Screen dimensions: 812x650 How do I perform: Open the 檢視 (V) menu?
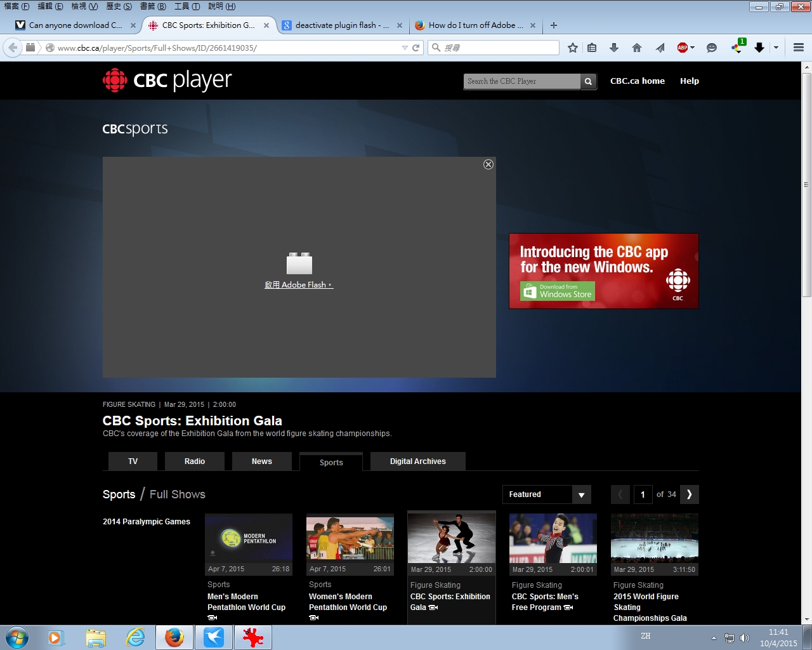click(x=84, y=6)
